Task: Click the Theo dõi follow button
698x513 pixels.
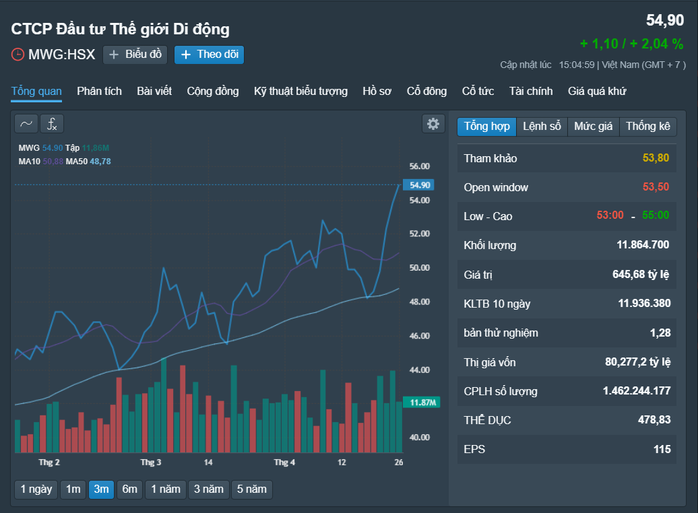Action: pyautogui.click(x=209, y=54)
